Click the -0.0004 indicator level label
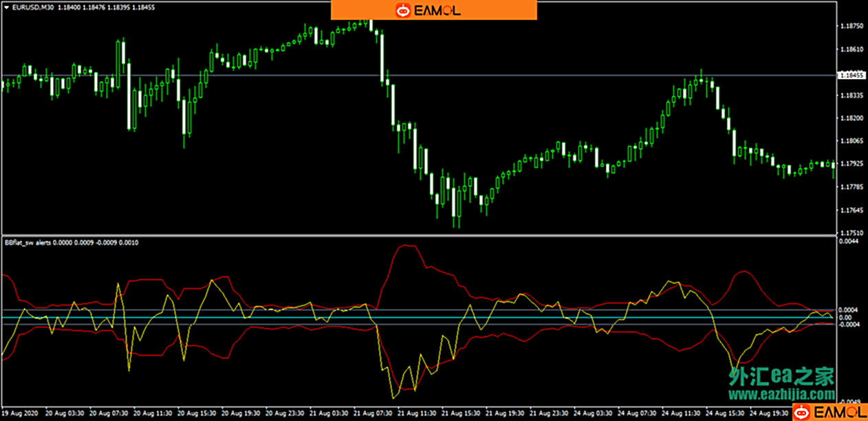The image size is (868, 421). (x=847, y=324)
